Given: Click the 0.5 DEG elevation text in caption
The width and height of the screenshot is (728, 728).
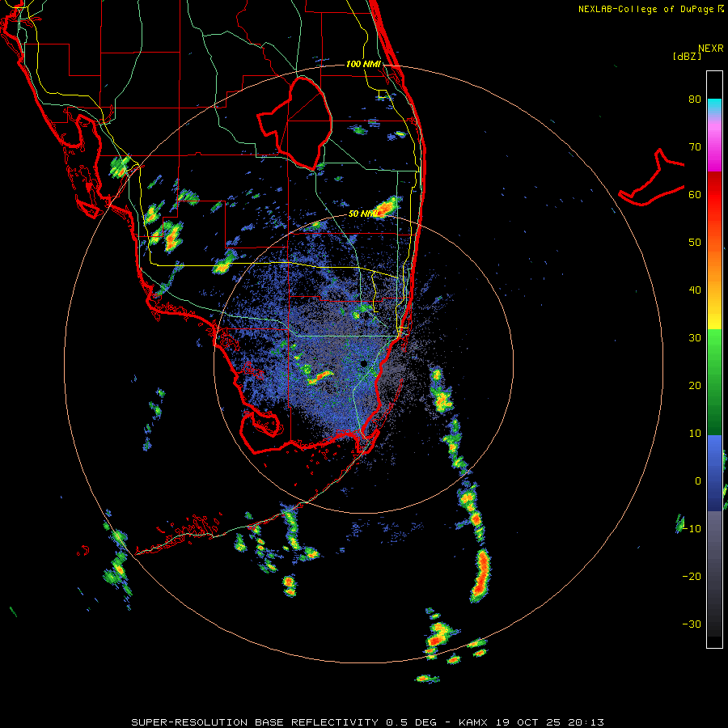Looking at the screenshot, I should tap(411, 722).
